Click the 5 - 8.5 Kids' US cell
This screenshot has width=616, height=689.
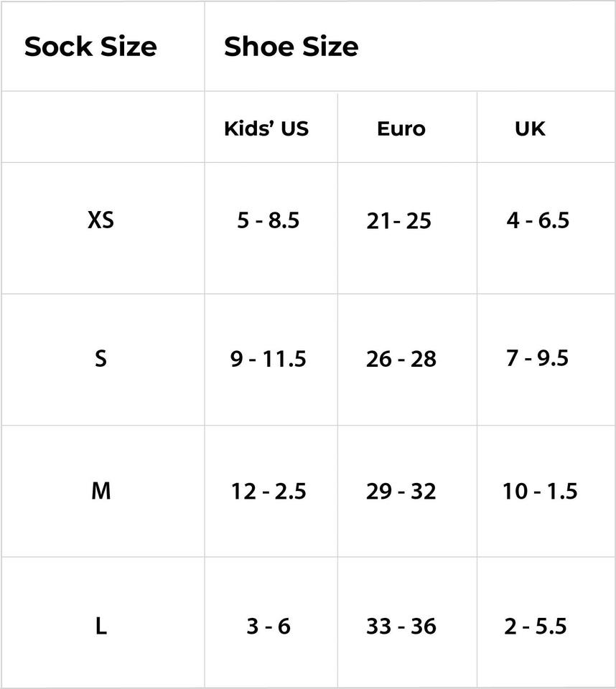[268, 220]
